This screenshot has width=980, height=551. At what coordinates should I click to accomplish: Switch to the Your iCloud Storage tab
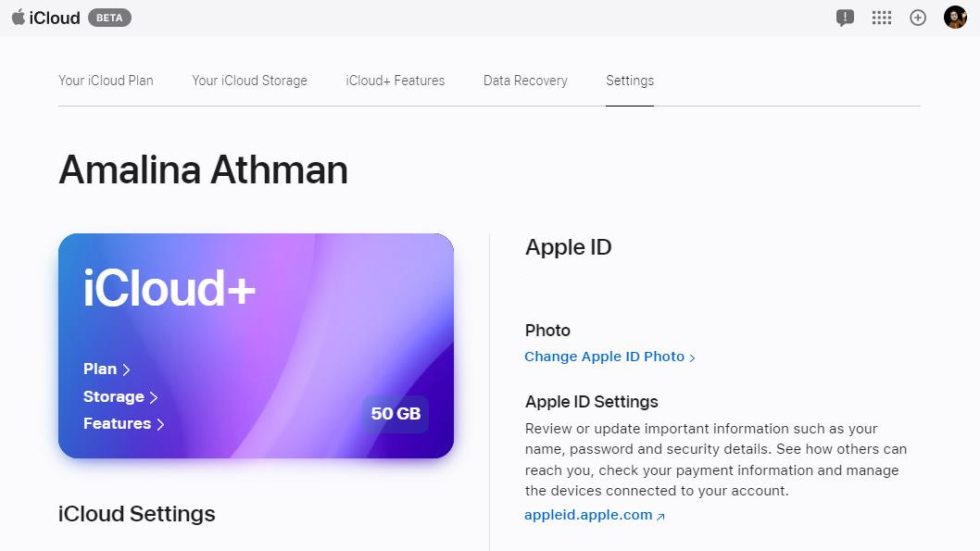(249, 81)
